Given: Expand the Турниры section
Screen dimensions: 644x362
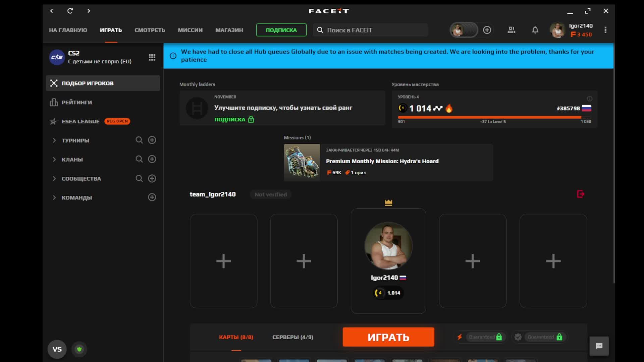Looking at the screenshot, I should coord(54,140).
